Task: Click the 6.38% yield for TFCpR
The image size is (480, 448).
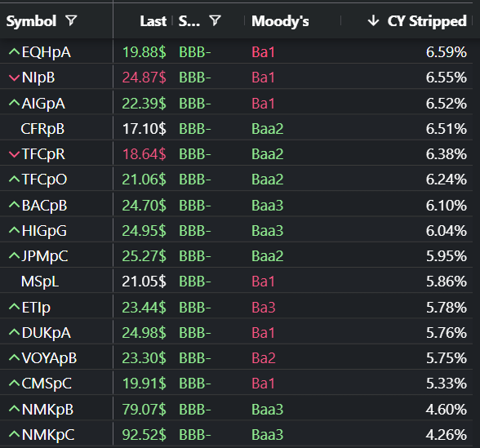Action: [x=447, y=154]
